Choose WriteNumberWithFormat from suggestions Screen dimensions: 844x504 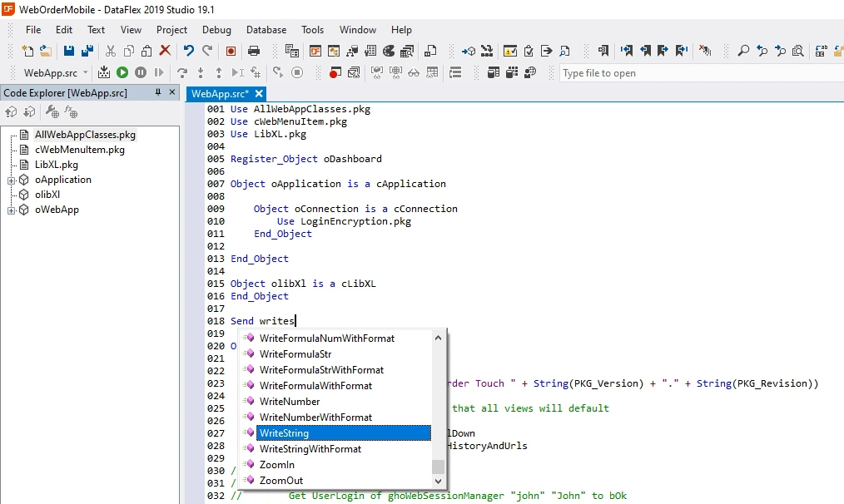click(x=315, y=418)
